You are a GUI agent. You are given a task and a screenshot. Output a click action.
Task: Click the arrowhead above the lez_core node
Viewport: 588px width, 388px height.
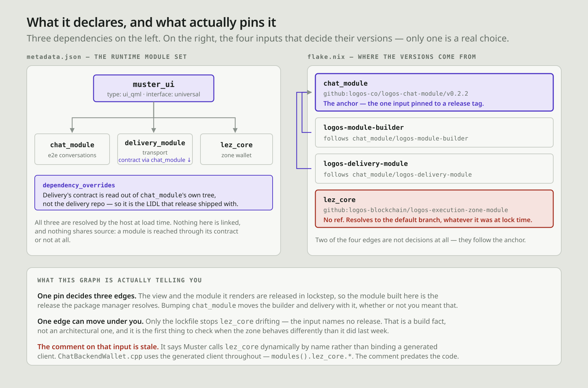pos(235,130)
